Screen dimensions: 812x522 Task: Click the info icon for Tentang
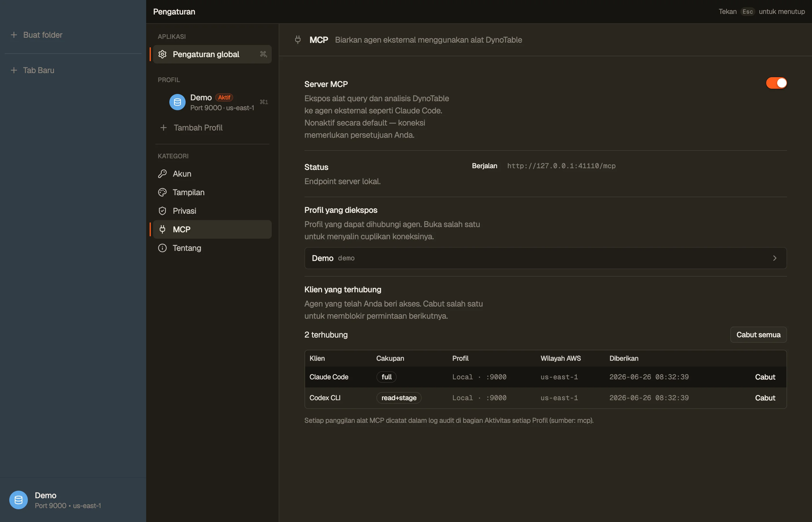pyautogui.click(x=162, y=248)
